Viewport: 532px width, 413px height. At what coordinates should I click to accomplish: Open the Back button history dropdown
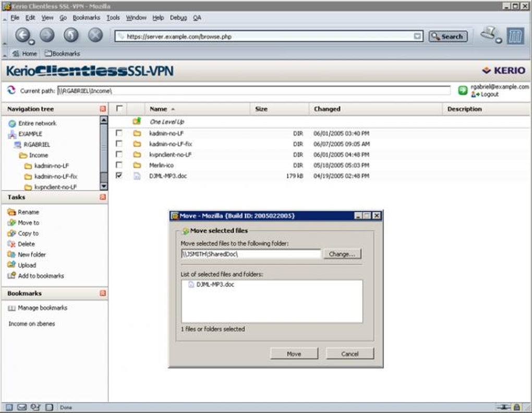click(x=31, y=42)
